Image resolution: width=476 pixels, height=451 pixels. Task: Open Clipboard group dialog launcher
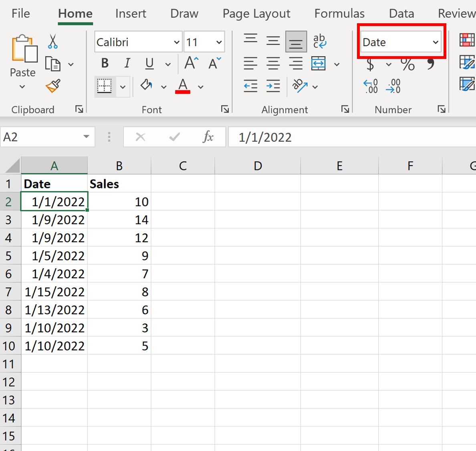coord(79,109)
